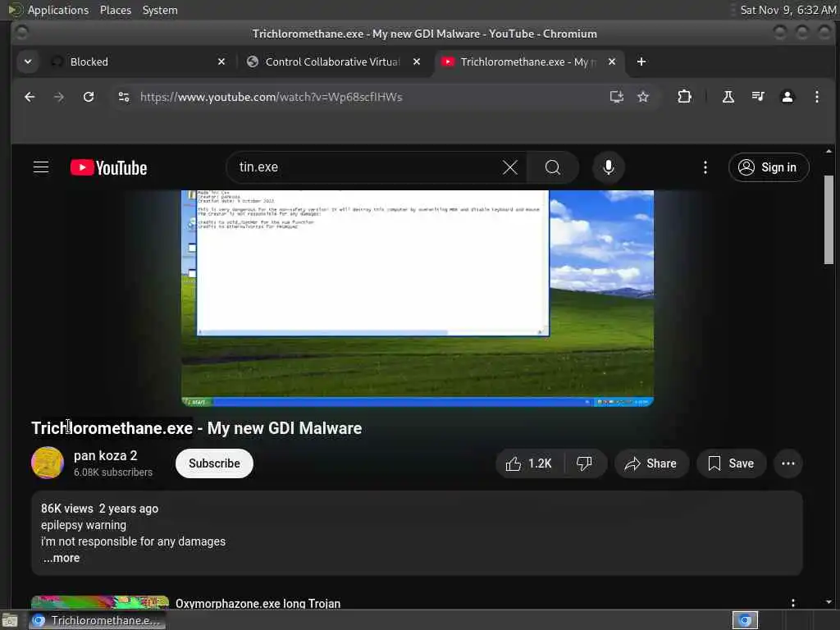Open pan koza 2 channel name link

106,455
